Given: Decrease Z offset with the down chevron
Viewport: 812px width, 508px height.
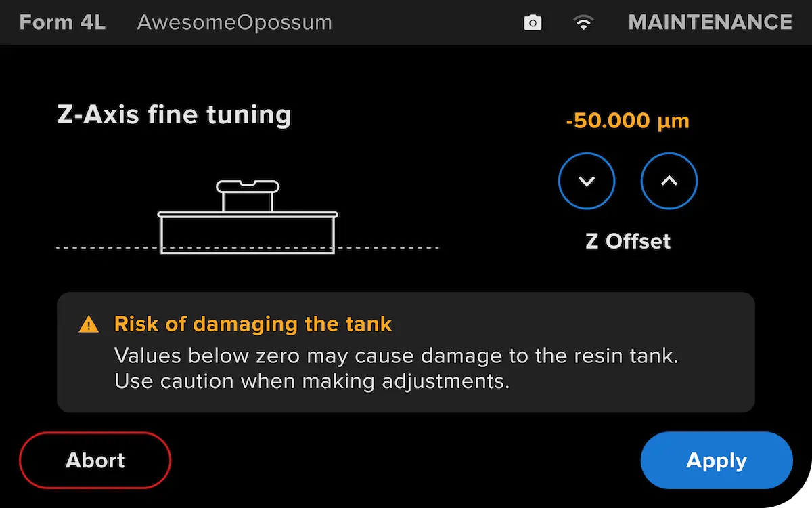Looking at the screenshot, I should pyautogui.click(x=587, y=182).
